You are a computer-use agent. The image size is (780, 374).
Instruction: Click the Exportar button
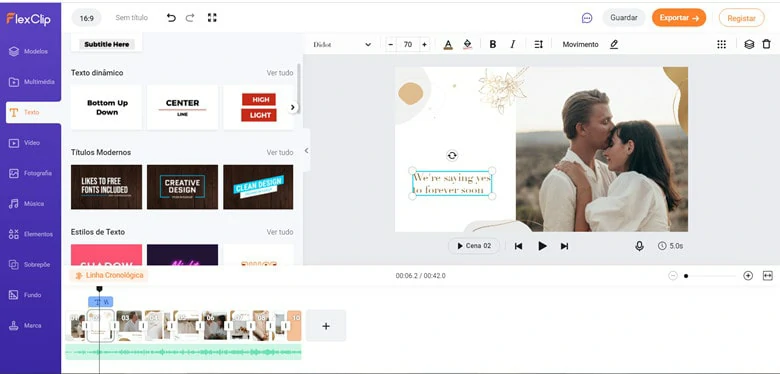pos(679,17)
